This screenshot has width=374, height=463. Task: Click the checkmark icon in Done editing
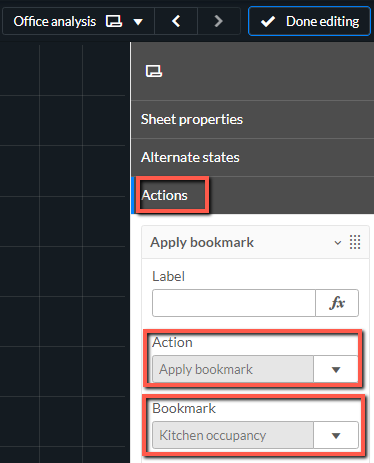(x=268, y=22)
